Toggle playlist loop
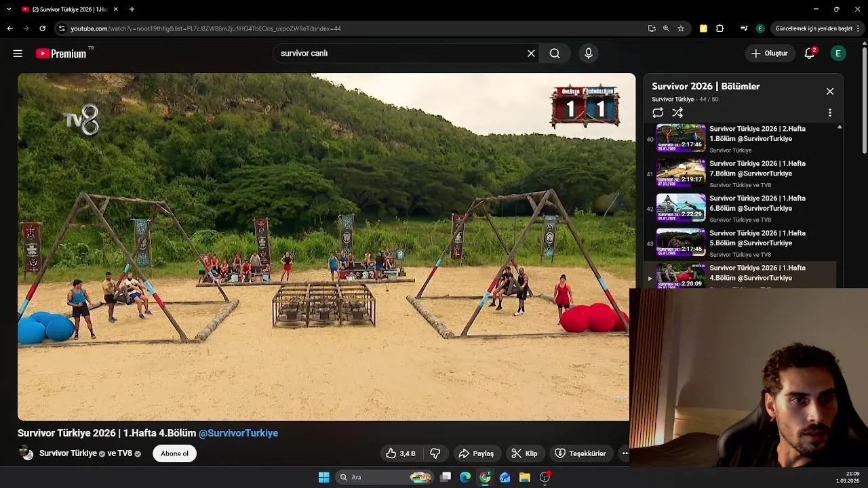 coord(658,113)
